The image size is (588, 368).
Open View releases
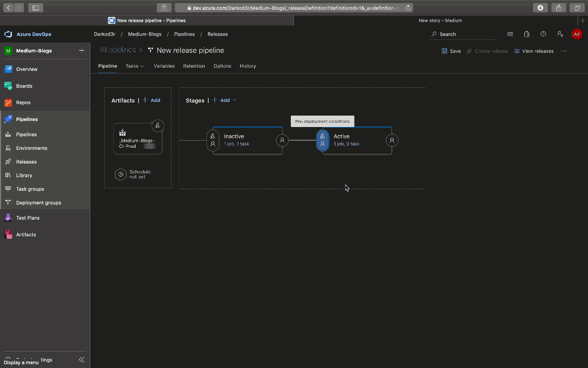click(x=533, y=51)
